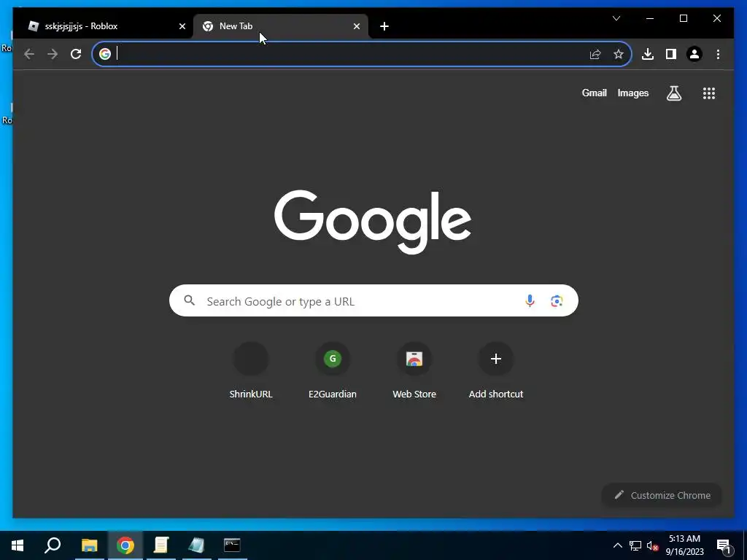Click the Google icon in address bar
The image size is (747, 560).
pos(105,54)
